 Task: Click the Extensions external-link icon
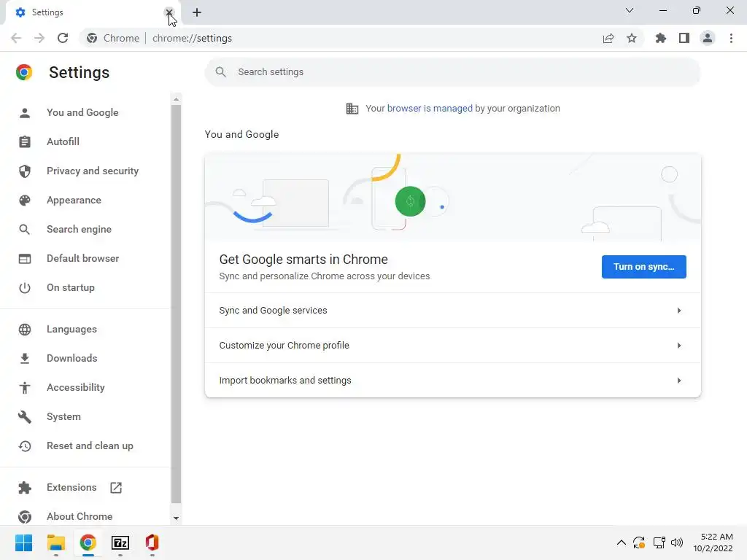(116, 488)
